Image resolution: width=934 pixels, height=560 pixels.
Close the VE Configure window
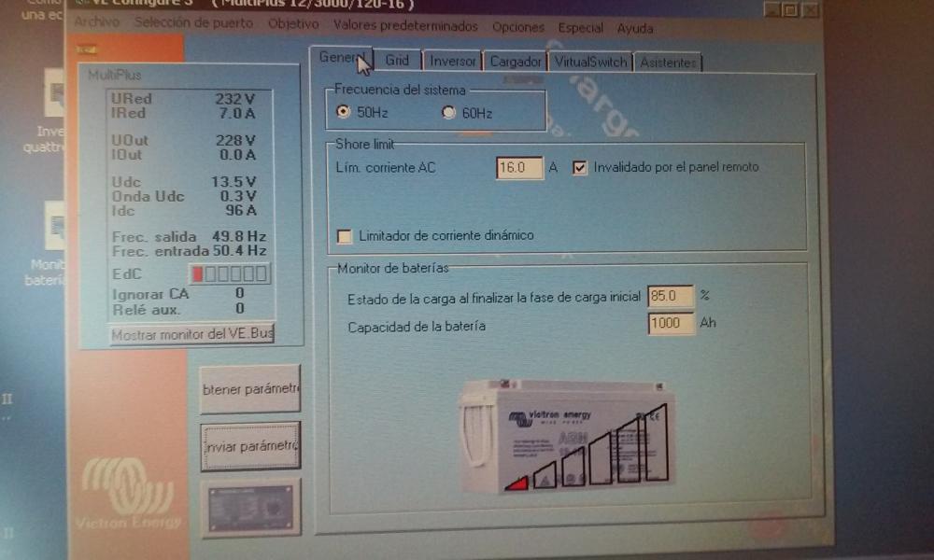pyautogui.click(x=810, y=10)
